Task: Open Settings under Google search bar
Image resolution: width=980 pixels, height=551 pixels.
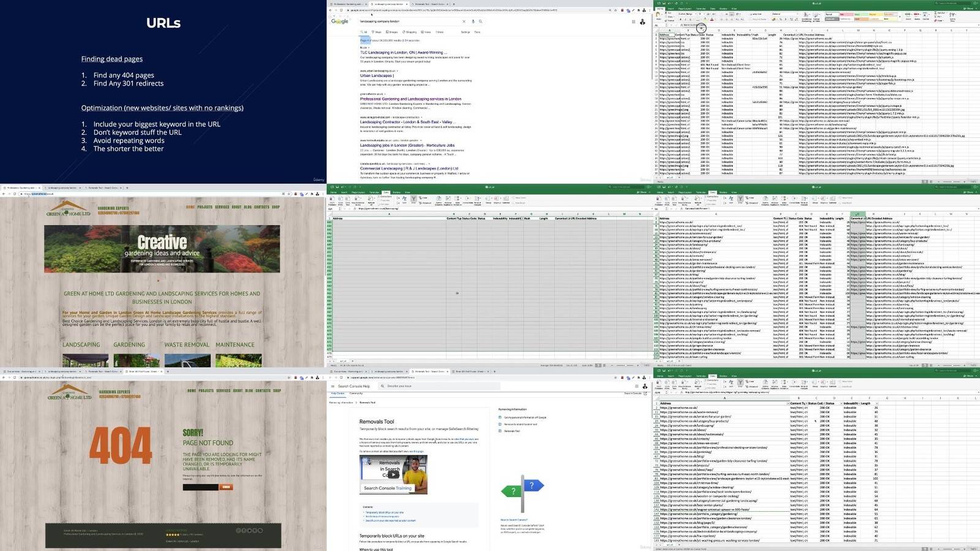Action: coord(466,32)
